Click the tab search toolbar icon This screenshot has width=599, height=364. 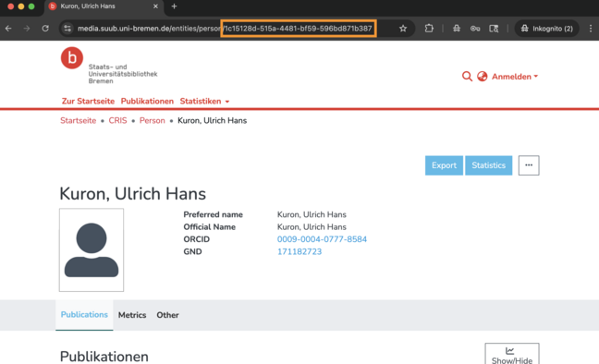click(494, 29)
